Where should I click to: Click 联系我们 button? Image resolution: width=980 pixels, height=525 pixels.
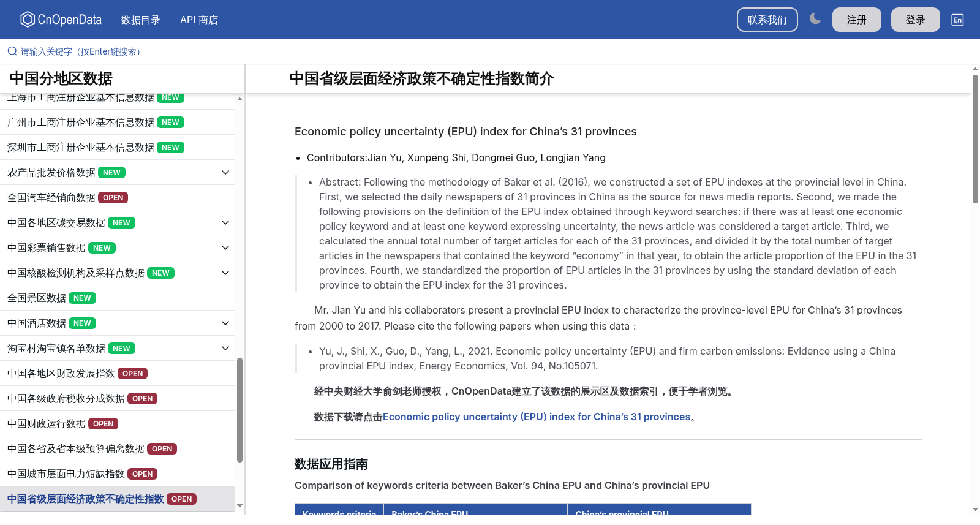767,20
